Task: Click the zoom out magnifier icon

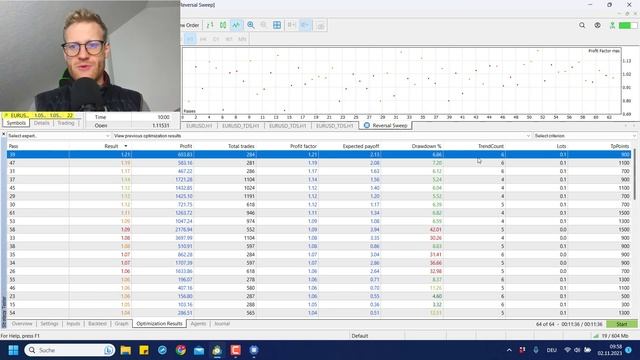Action: 264,25
